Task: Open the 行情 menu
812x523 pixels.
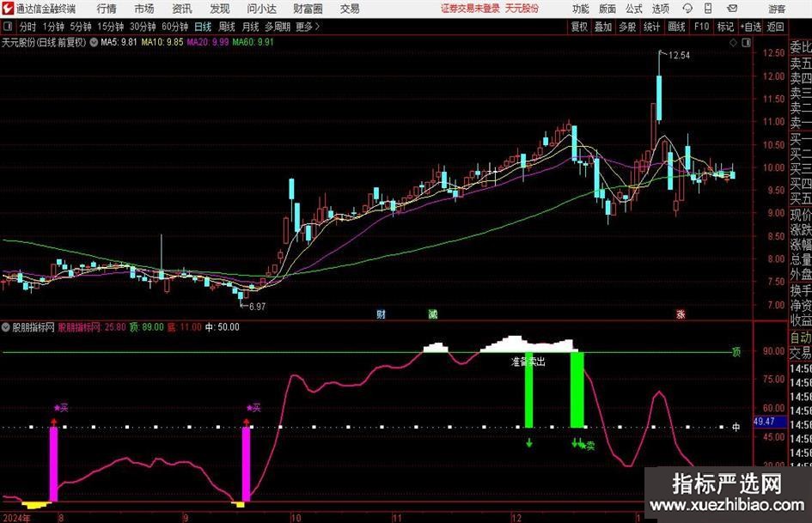Action: pos(107,9)
